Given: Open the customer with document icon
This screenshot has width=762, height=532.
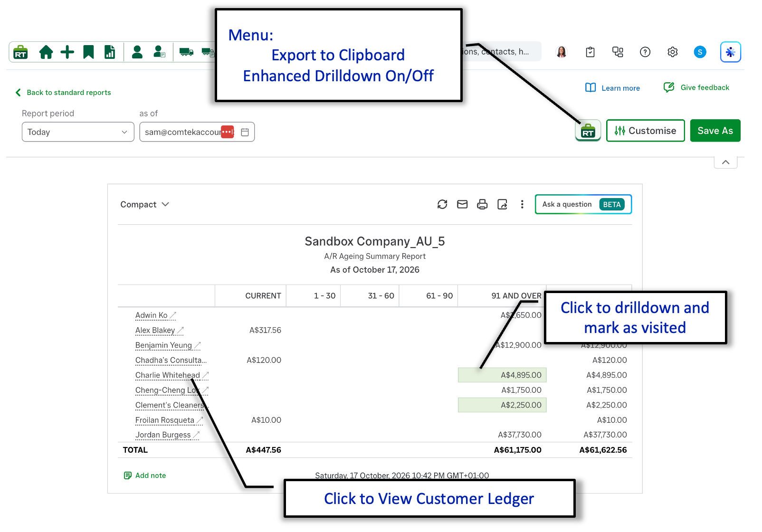Looking at the screenshot, I should coord(159,52).
